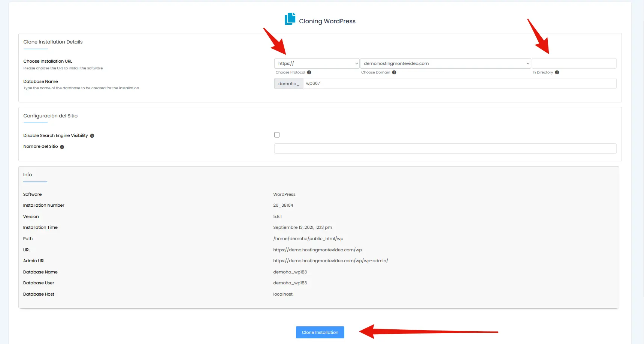Click the Software label in Info section
Viewport: 644px width, 344px height.
pos(33,194)
